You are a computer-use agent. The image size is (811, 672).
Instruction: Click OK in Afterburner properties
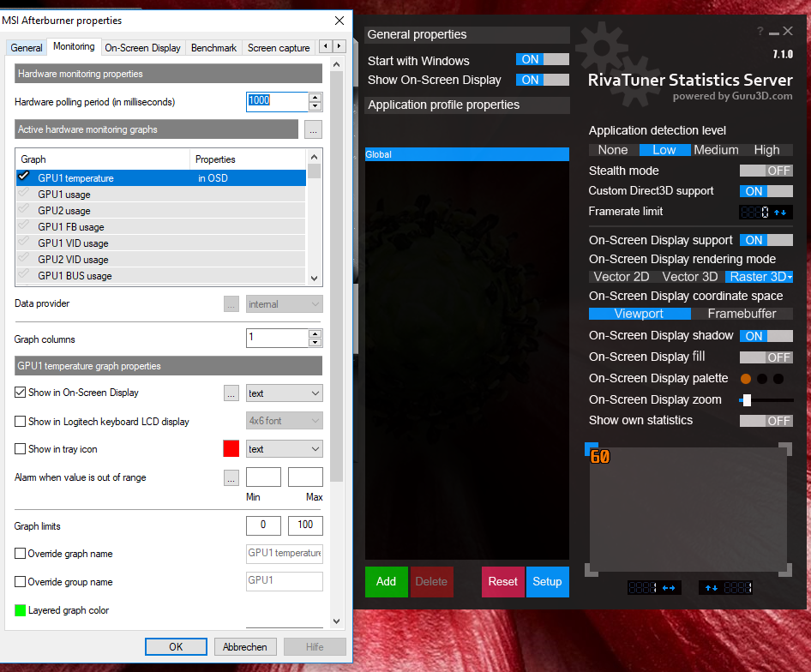pyautogui.click(x=176, y=646)
